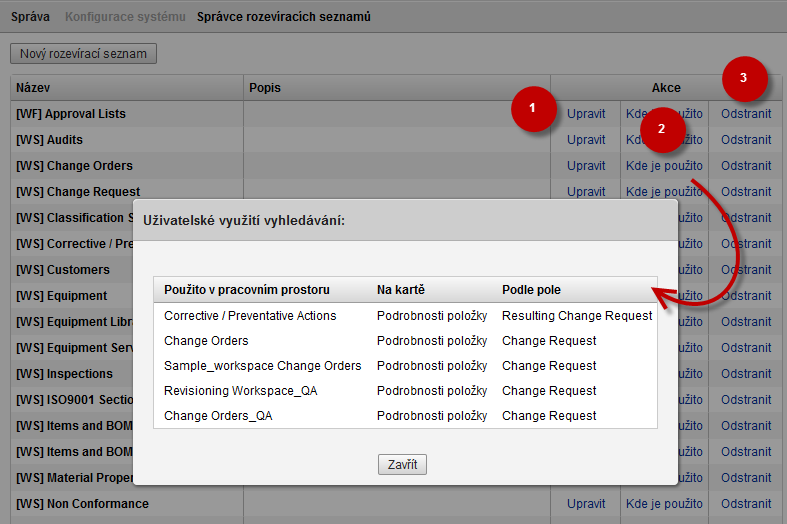Open the Správa breadcrumb item
This screenshot has height=524, width=787.
coord(30,17)
